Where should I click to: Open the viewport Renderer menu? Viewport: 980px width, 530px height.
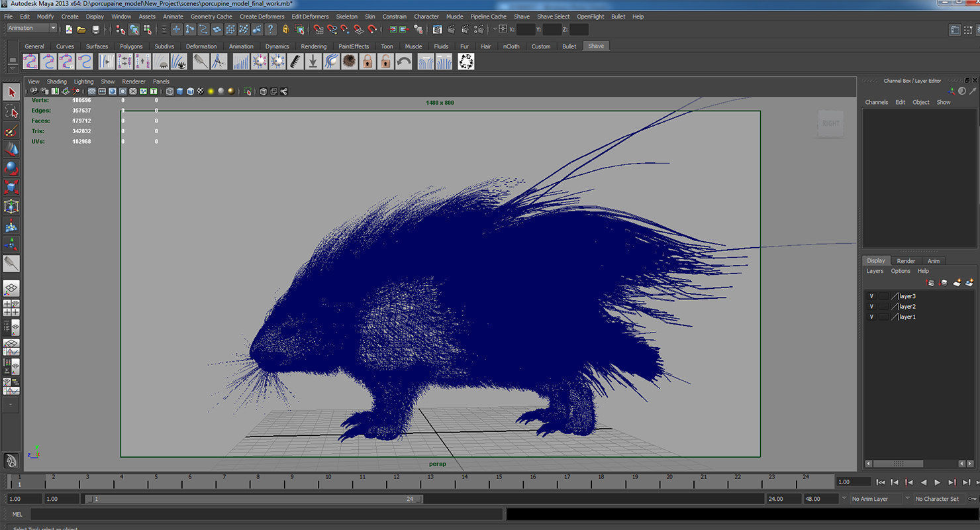(133, 81)
